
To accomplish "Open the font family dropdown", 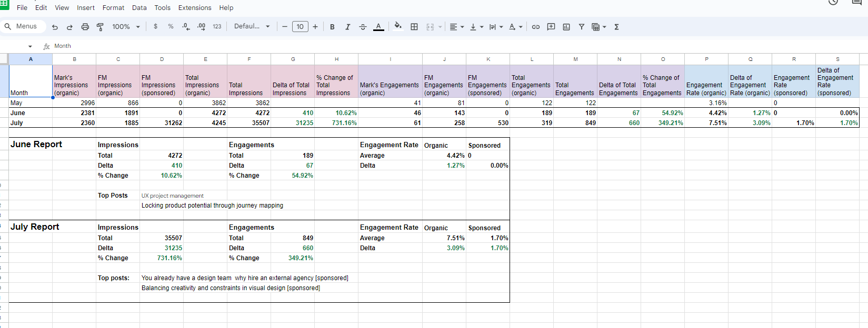I will (252, 26).
